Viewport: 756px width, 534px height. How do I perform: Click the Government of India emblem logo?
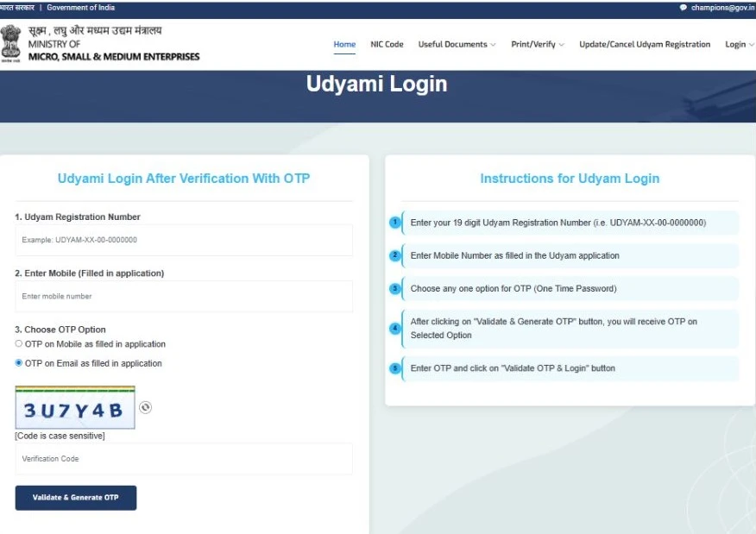10,44
